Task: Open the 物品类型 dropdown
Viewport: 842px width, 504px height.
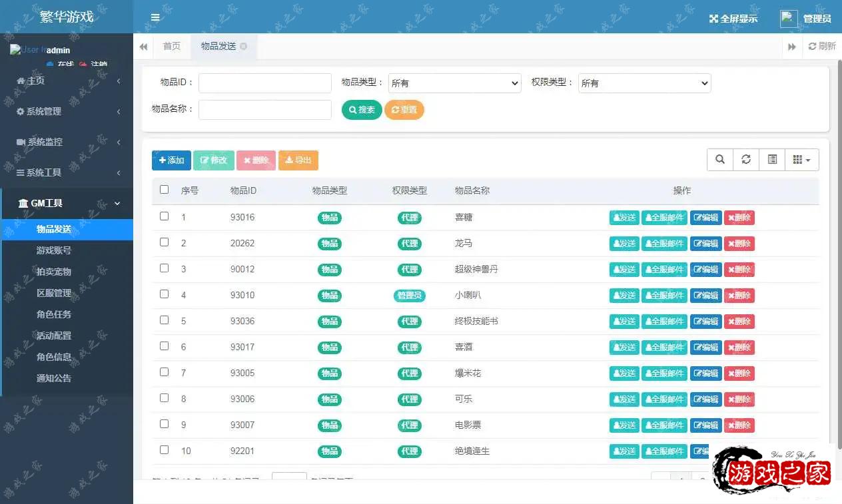Action: click(x=454, y=83)
